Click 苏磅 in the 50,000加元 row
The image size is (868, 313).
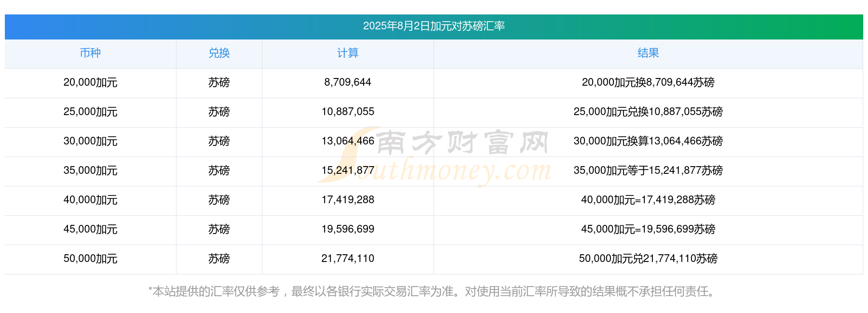pos(219,259)
